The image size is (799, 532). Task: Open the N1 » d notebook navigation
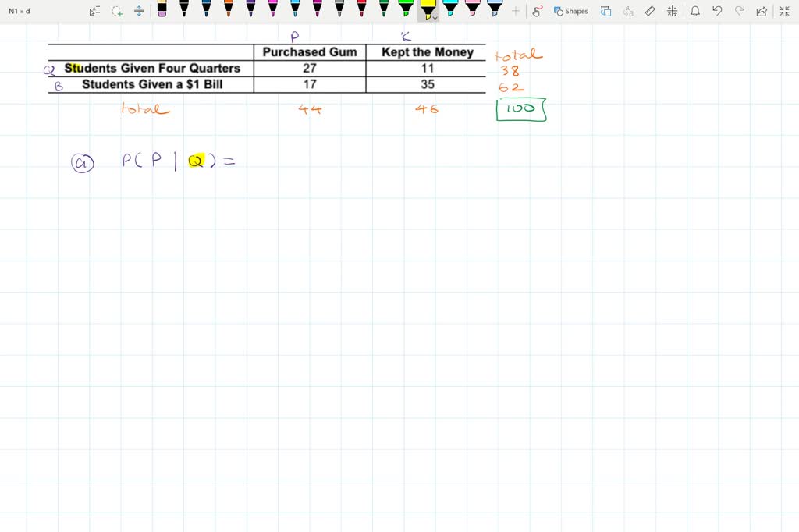pyautogui.click(x=20, y=11)
